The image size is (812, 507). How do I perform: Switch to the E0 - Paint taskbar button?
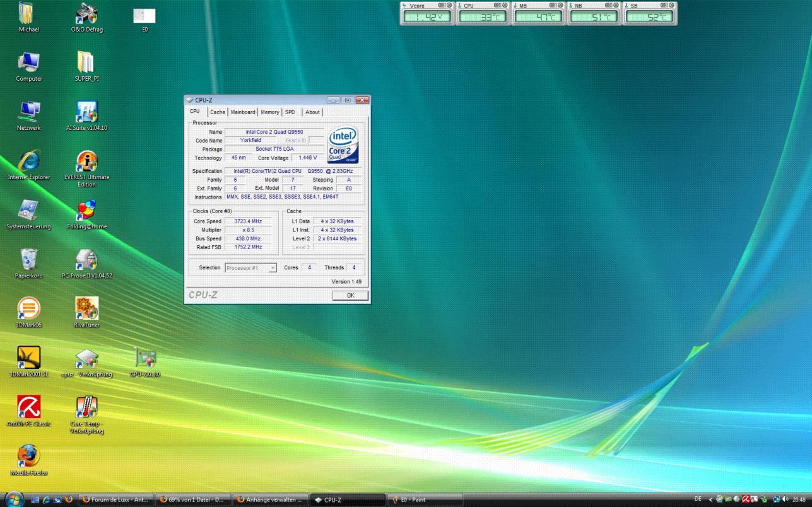pos(424,499)
